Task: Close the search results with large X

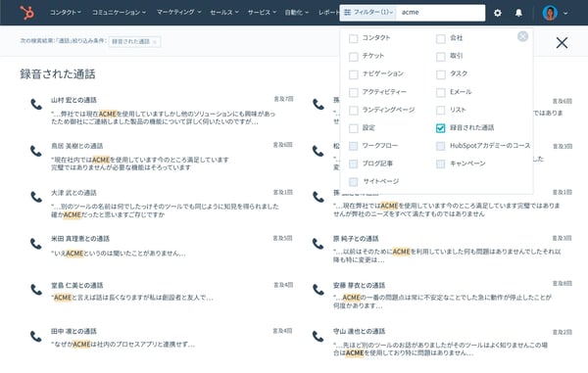Action: click(x=562, y=43)
